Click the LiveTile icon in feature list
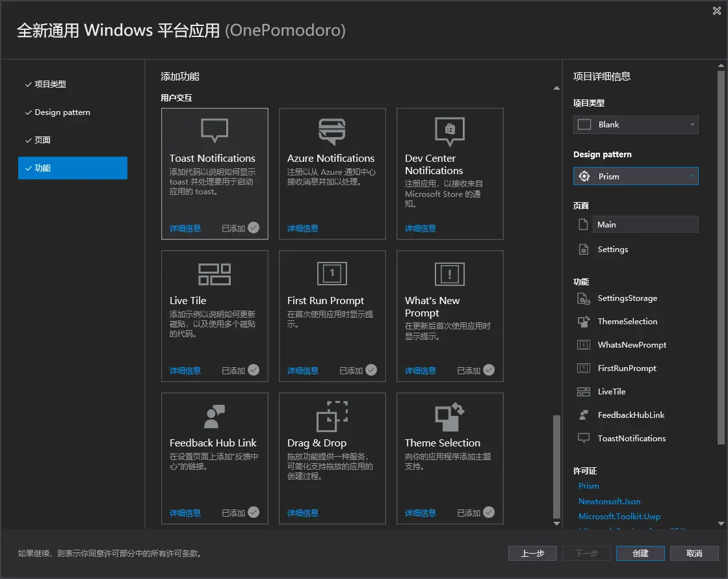The image size is (728, 579). [584, 392]
